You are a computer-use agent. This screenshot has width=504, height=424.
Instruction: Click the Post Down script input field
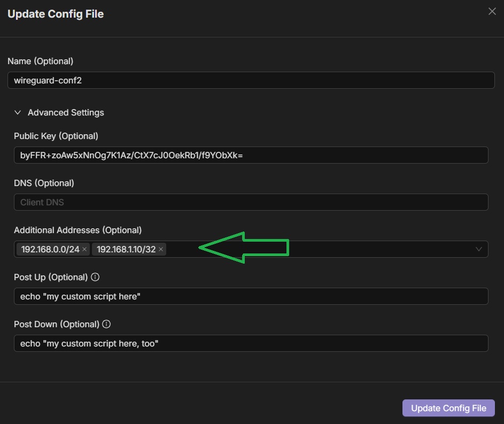pyautogui.click(x=251, y=343)
